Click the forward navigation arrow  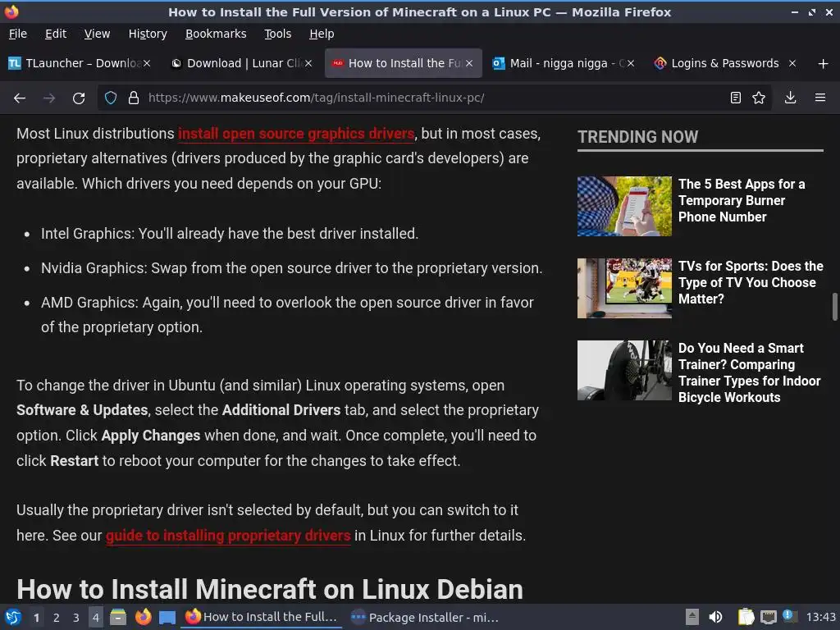49,98
